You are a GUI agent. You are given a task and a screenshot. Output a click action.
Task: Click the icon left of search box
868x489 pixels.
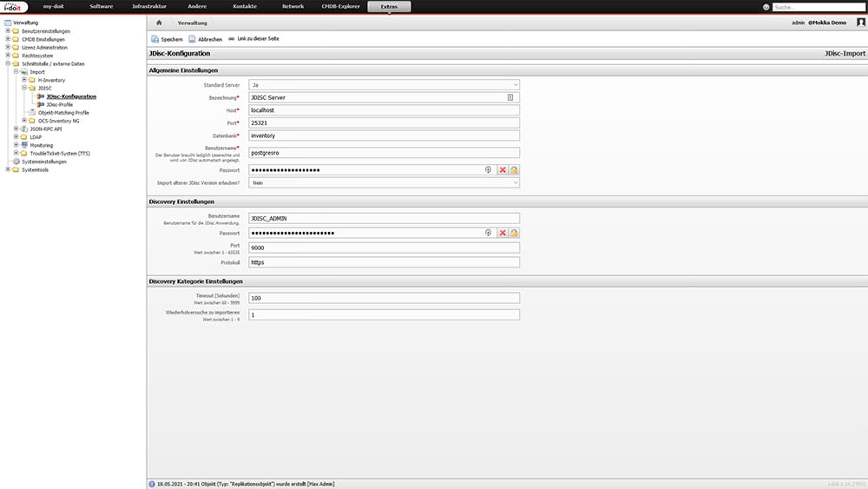766,7
